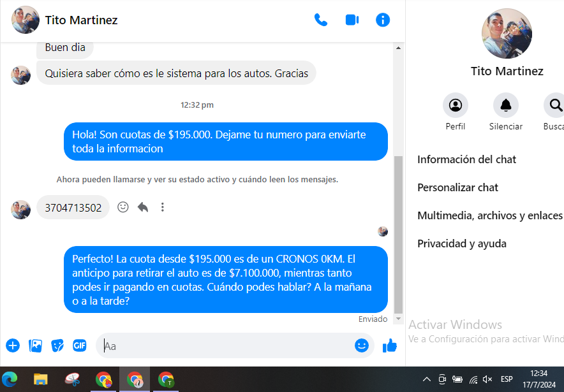Open File Explorer from taskbar
This screenshot has height=392, width=564.
41,379
